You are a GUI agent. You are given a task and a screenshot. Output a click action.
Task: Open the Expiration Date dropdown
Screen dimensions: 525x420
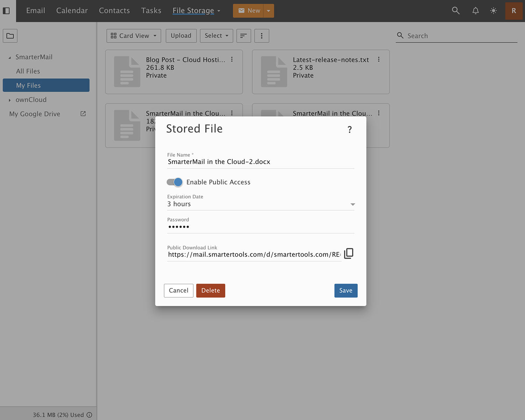coord(352,204)
